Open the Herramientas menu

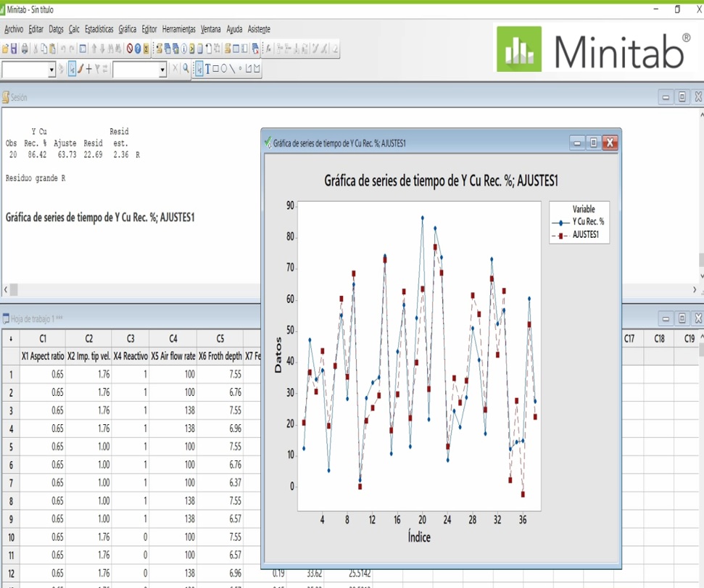pos(178,29)
